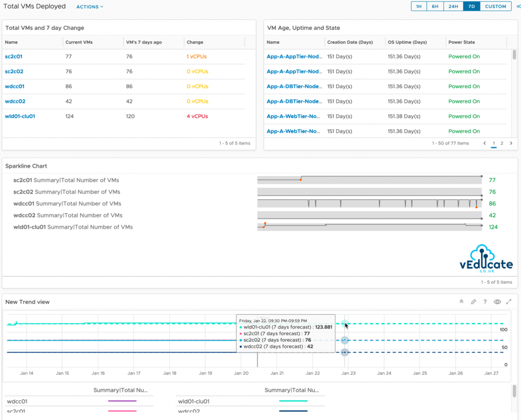
Task: Expand New Trend view with the diagonal-arrows icon
Action: 509,301
